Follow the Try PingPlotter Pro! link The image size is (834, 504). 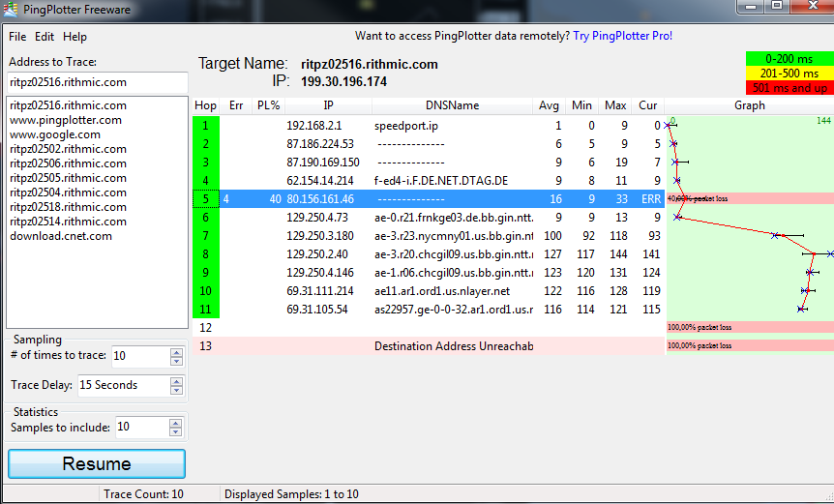622,36
